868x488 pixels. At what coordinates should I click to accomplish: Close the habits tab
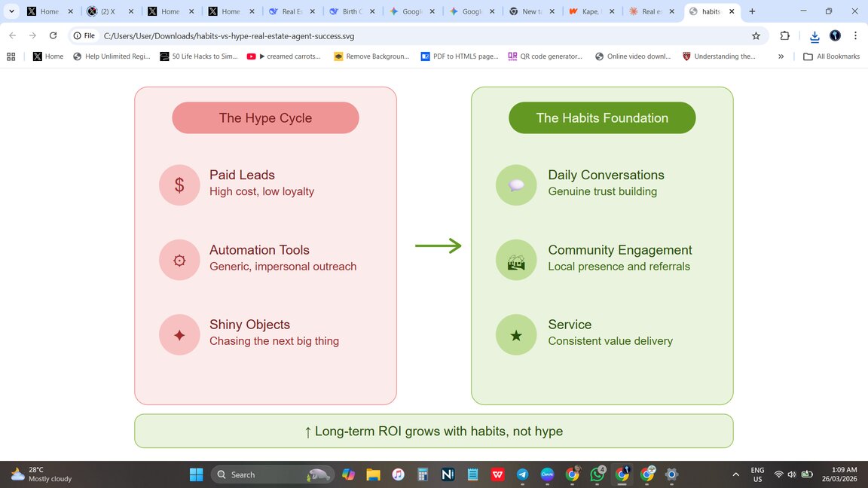click(732, 11)
